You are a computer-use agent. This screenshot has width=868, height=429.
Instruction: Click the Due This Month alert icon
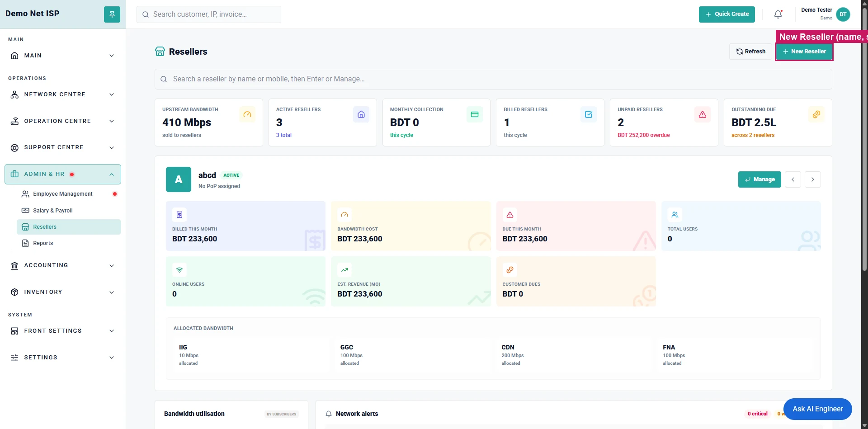click(510, 215)
